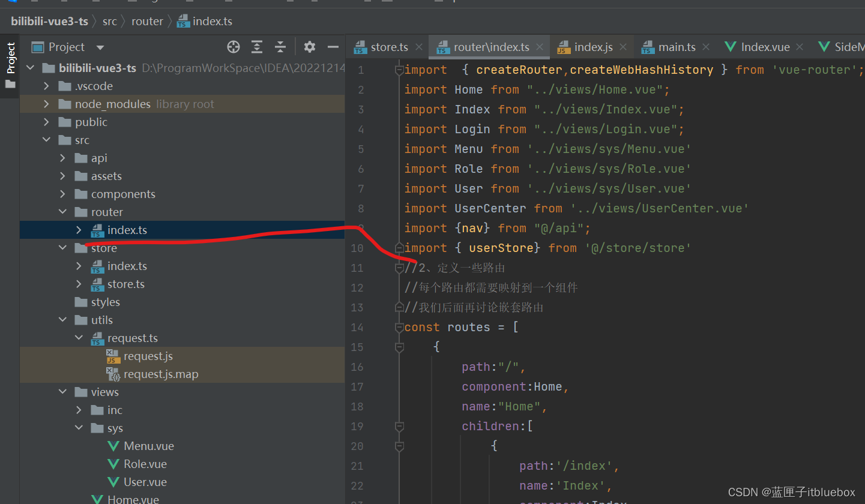865x504 pixels.
Task: Select Menu.vue file in the sys folder
Action: [148, 446]
